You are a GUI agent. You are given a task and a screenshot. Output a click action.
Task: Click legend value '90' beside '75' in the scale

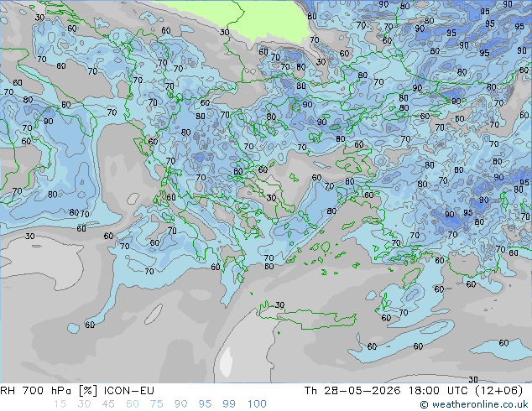[180, 404]
